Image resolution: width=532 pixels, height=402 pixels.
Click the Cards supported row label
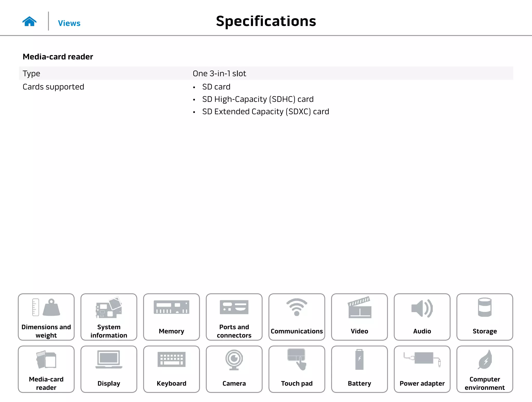(x=53, y=87)
